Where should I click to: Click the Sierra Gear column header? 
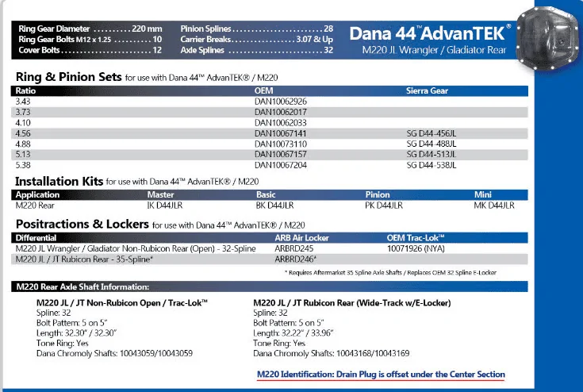tap(427, 90)
